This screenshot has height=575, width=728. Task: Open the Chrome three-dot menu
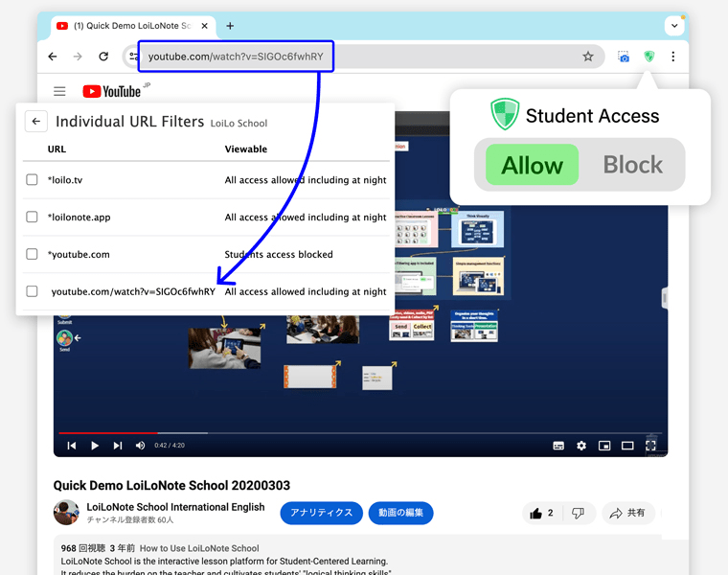point(672,57)
